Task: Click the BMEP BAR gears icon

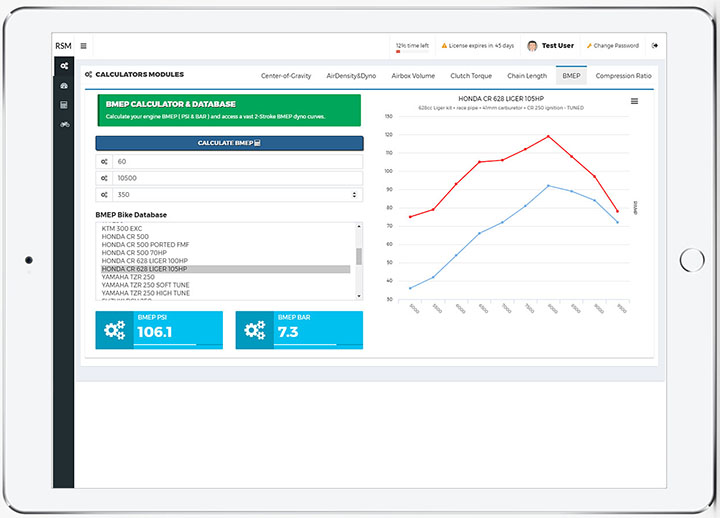Action: coord(254,330)
